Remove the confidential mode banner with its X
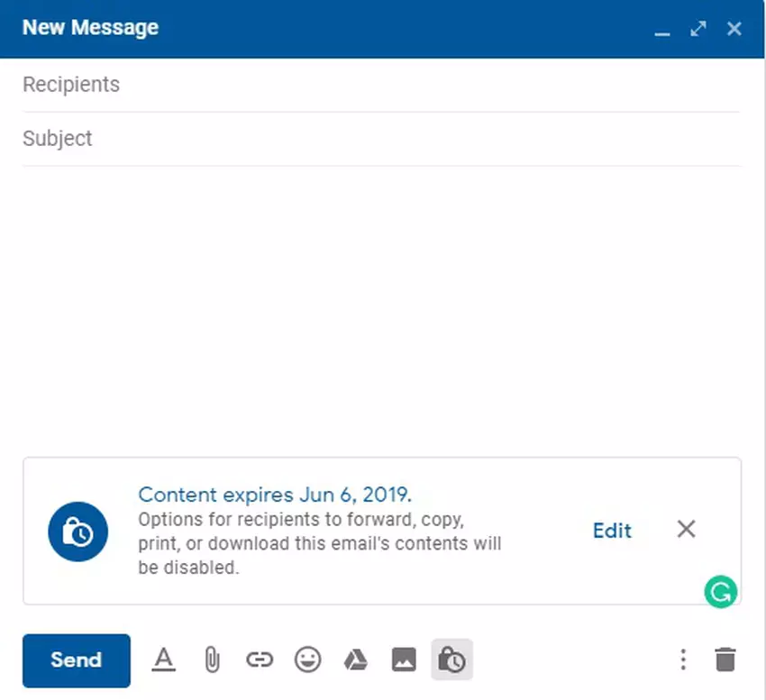766x700 pixels. (686, 530)
